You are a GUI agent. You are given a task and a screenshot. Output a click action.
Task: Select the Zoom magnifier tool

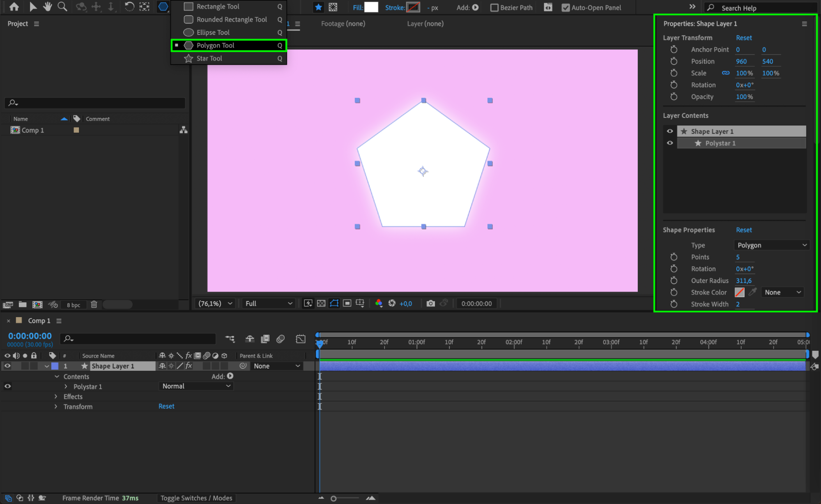pyautogui.click(x=62, y=7)
